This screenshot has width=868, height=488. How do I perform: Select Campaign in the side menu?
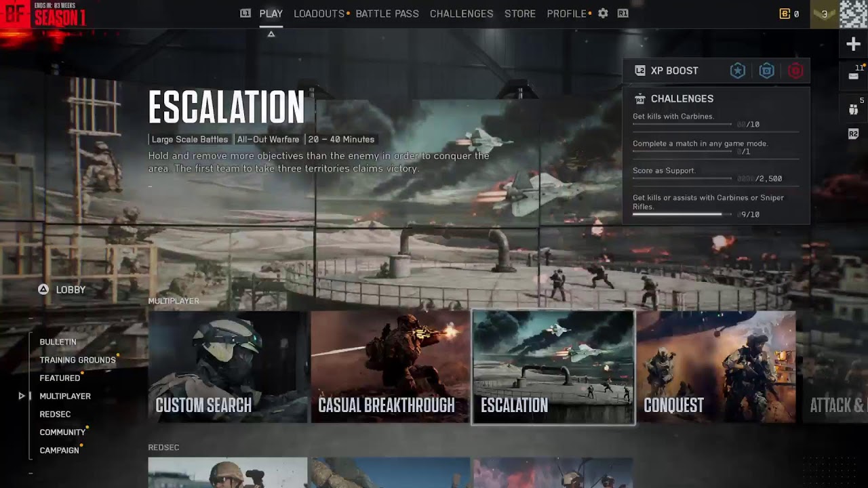point(59,450)
